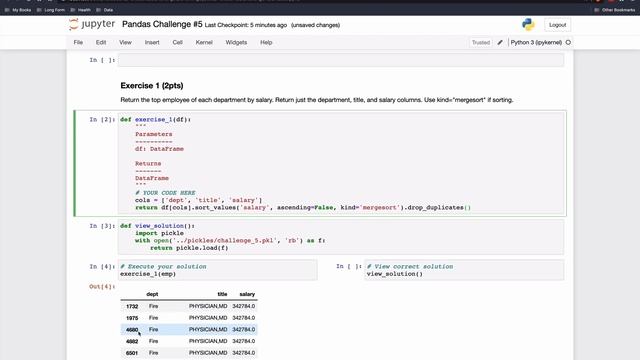Open the Insert menu
Image resolution: width=640 pixels, height=360 pixels.
[x=152, y=42]
